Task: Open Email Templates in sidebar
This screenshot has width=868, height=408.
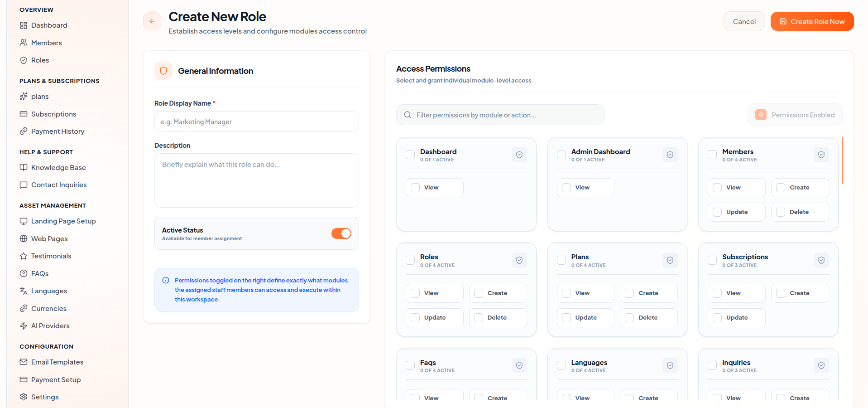Action: pos(57,362)
